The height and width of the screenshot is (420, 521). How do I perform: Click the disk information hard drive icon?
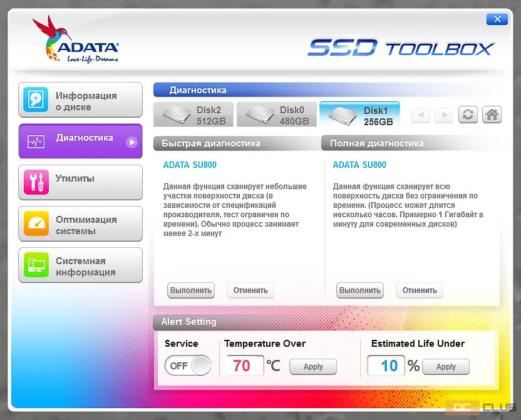click(x=36, y=100)
